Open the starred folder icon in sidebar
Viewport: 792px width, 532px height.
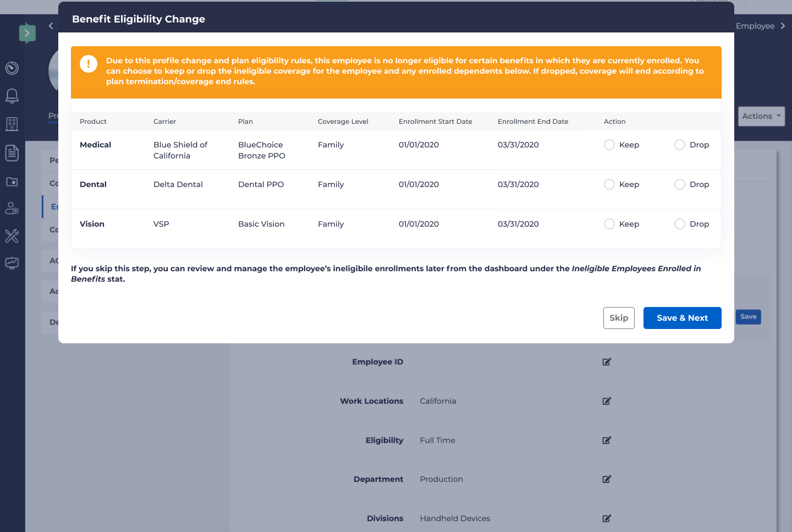(12, 182)
